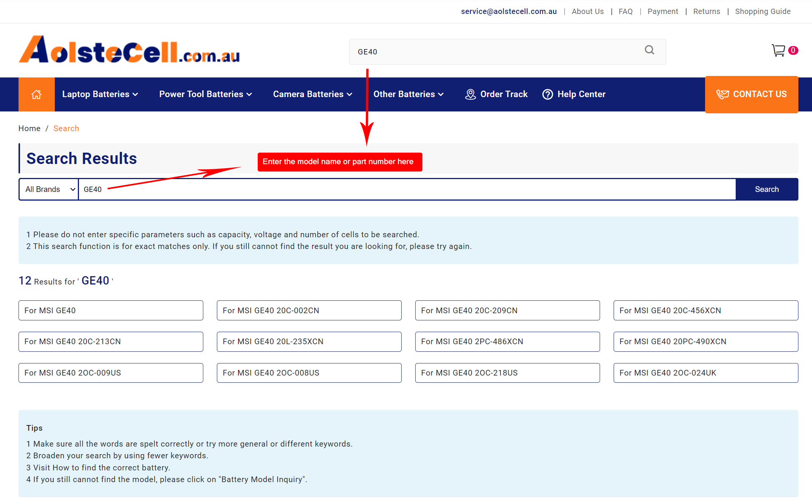Screen dimensions: 812x504
Task: Select result For MSI GE40 20L-235XCN
Action: coord(309,342)
